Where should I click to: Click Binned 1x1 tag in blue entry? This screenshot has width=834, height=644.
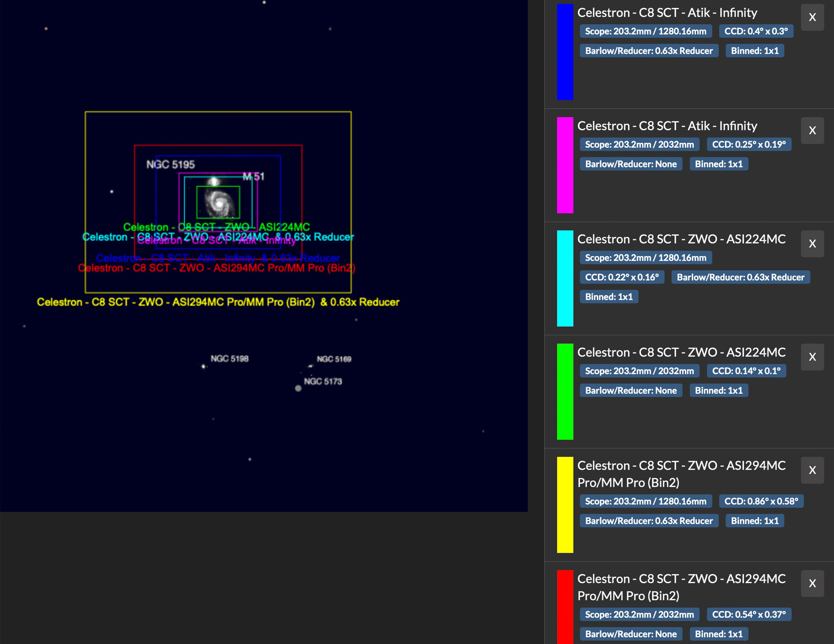pos(755,51)
